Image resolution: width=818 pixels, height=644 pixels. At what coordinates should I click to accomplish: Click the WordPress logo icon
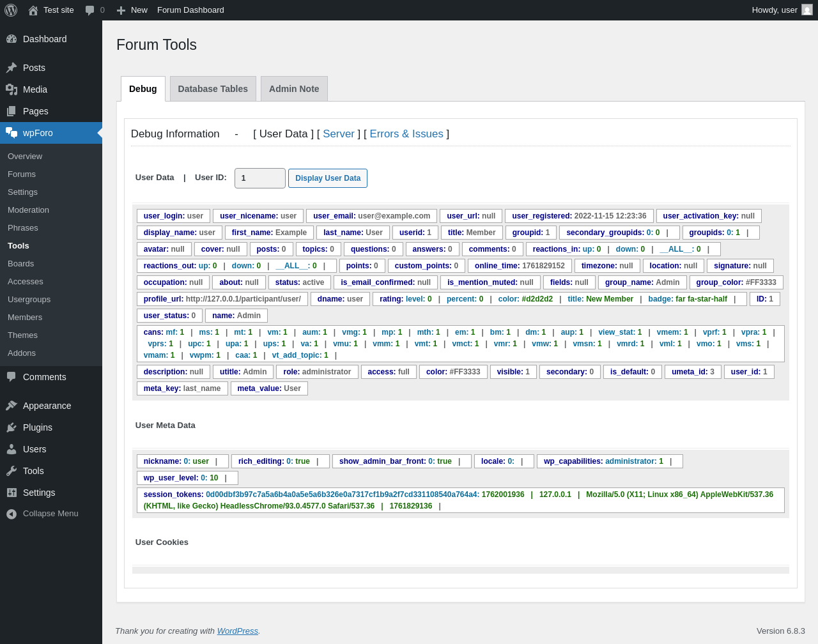11,10
